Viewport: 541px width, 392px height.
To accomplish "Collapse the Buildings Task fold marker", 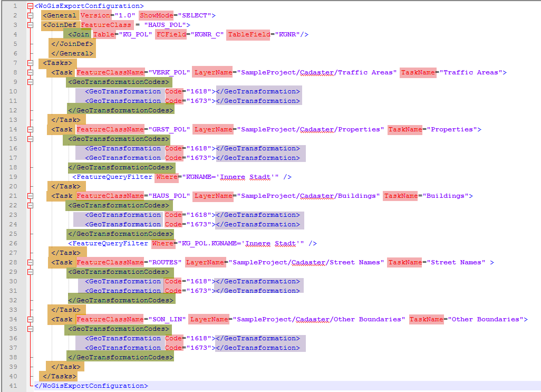I will point(30,196).
